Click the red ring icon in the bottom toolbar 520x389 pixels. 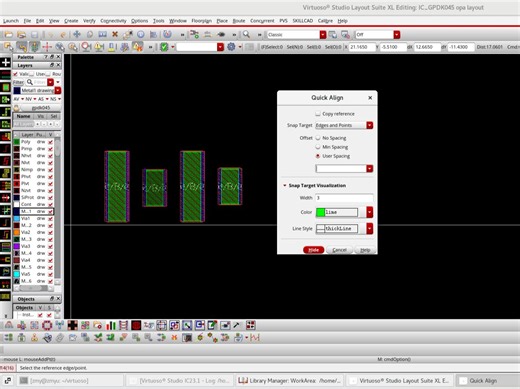click(47, 325)
